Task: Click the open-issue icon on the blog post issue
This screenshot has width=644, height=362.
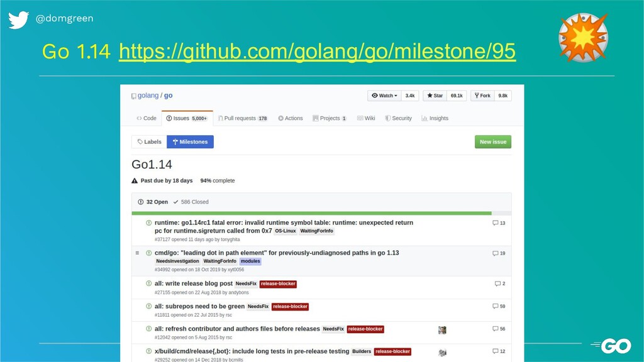Action: [x=148, y=283]
